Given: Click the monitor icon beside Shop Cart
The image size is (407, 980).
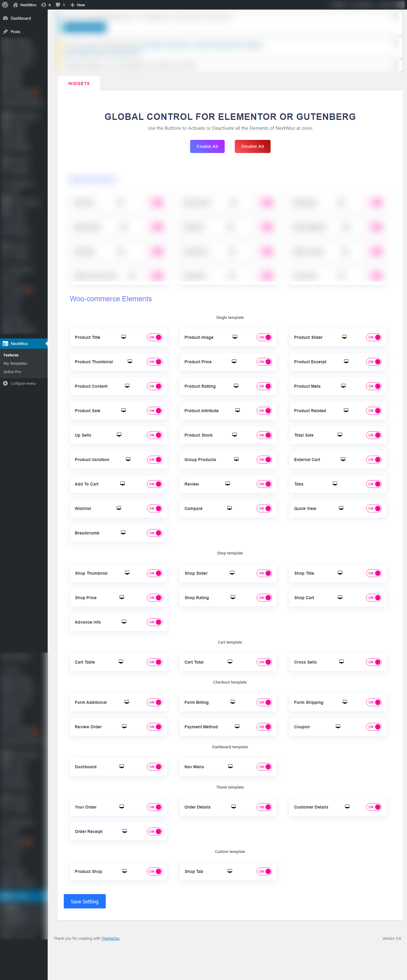Looking at the screenshot, I should 340,597.
